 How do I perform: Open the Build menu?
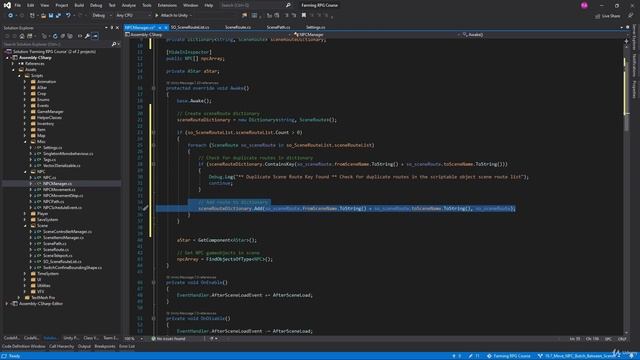79,5
